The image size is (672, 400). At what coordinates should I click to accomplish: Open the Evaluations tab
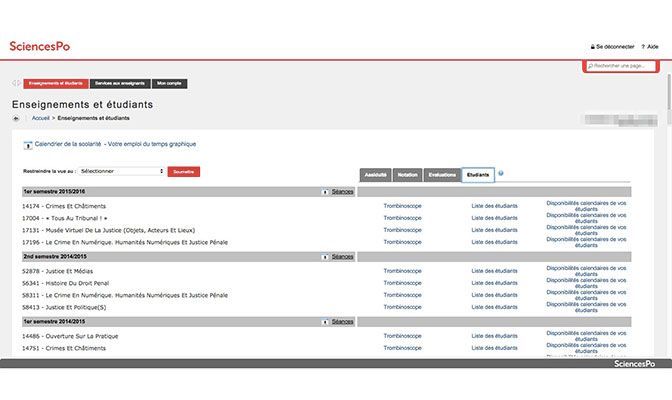tap(441, 174)
